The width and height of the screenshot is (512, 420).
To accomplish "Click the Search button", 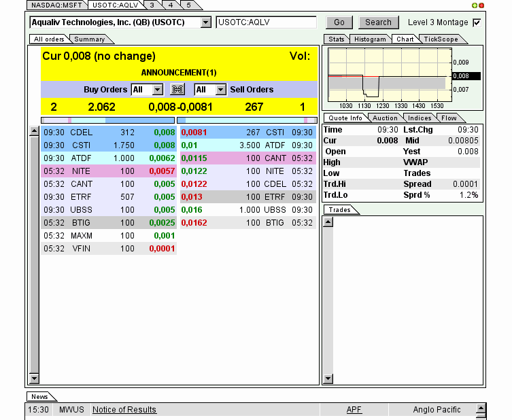I will [378, 22].
